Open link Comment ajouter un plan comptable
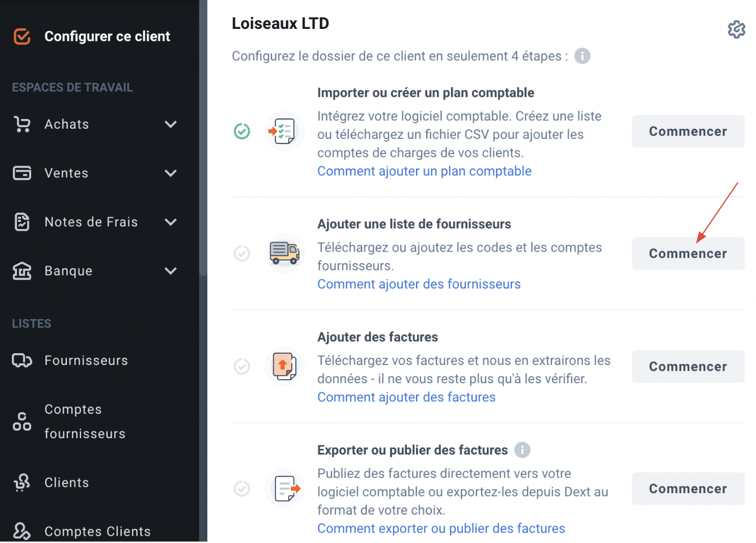The width and height of the screenshot is (756, 543). pyautogui.click(x=424, y=171)
